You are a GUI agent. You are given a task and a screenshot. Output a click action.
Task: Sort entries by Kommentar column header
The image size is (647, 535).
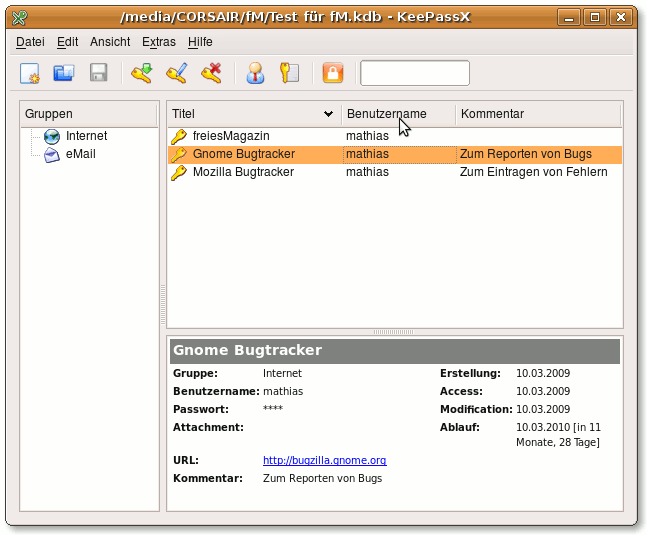tap(538, 114)
